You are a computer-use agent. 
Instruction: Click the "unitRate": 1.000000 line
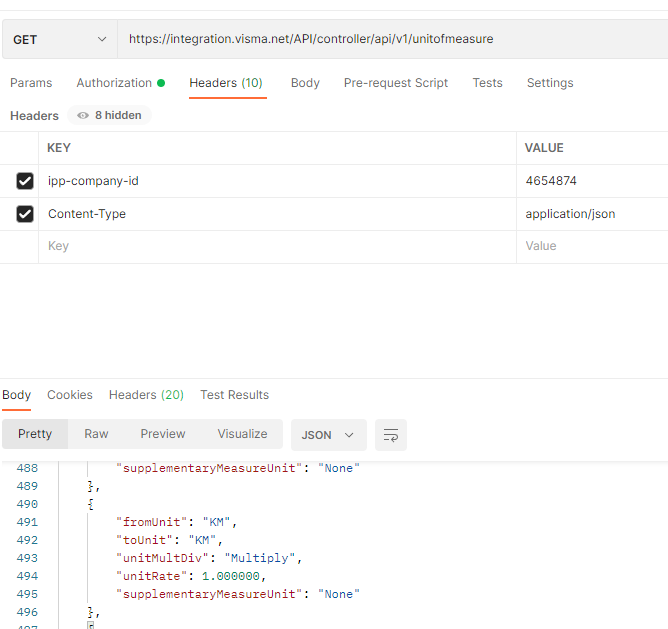click(x=191, y=576)
